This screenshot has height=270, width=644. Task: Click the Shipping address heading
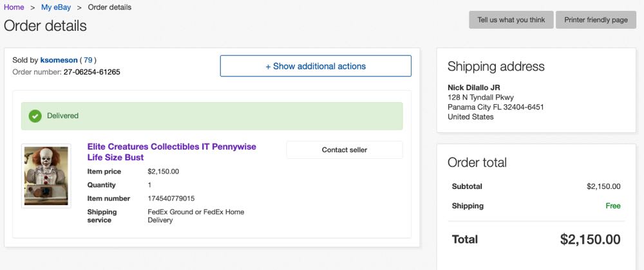click(x=496, y=66)
